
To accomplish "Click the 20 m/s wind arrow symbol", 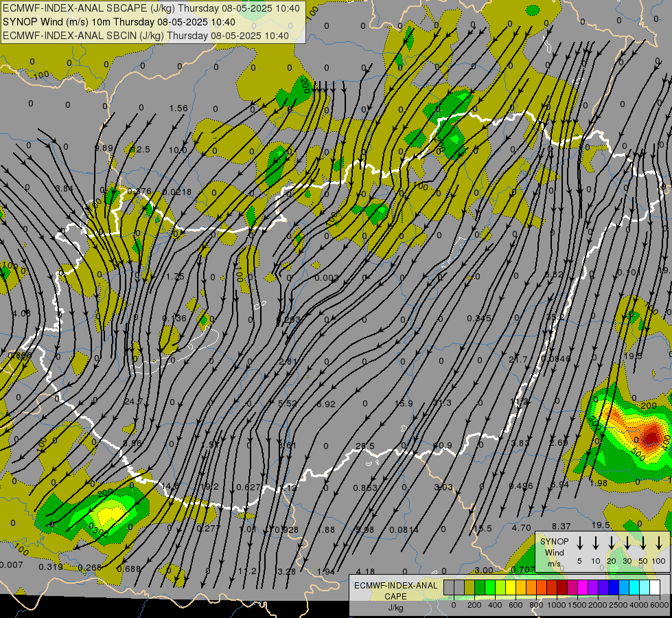I will pyautogui.click(x=611, y=543).
